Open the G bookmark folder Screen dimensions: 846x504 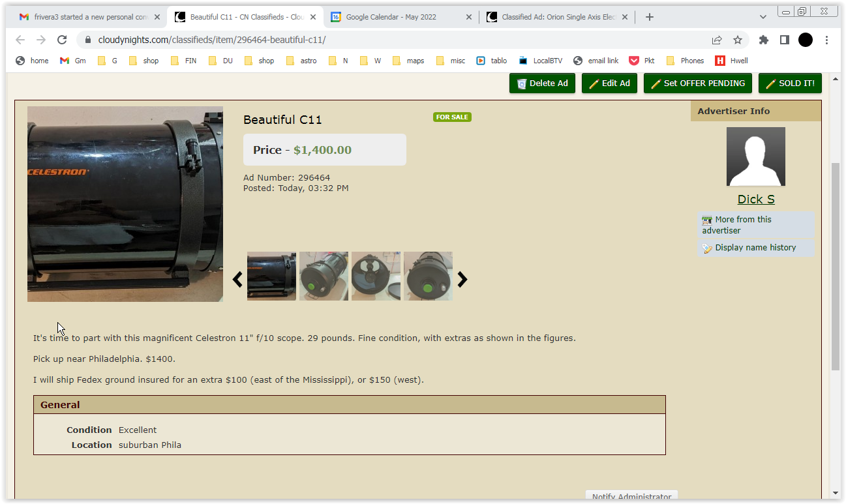(108, 61)
